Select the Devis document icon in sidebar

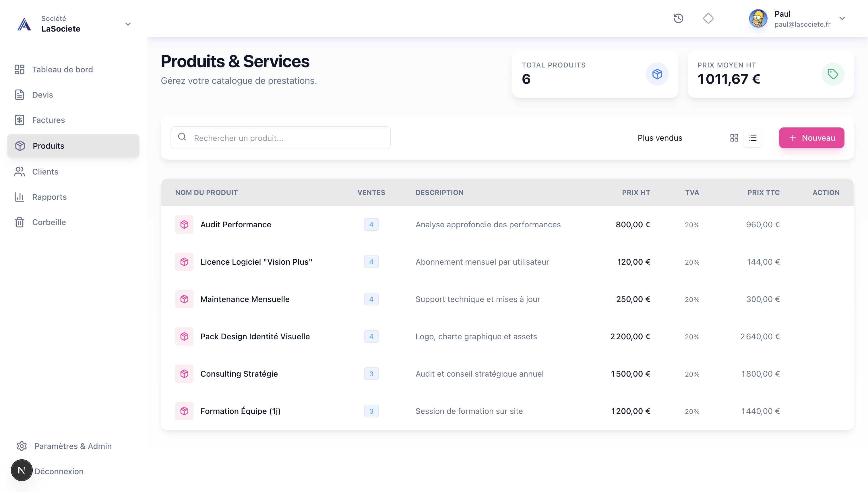pyautogui.click(x=19, y=95)
